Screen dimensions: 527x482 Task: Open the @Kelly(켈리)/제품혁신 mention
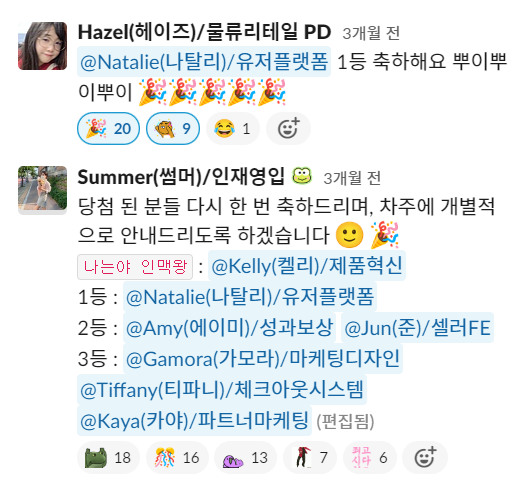tap(307, 266)
